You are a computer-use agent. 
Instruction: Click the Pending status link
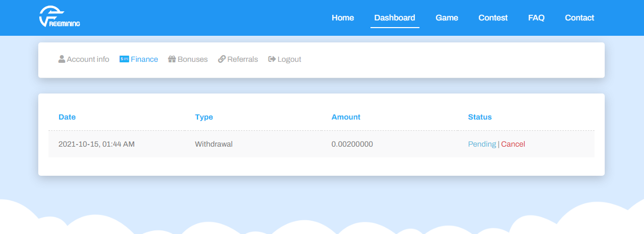tap(482, 144)
